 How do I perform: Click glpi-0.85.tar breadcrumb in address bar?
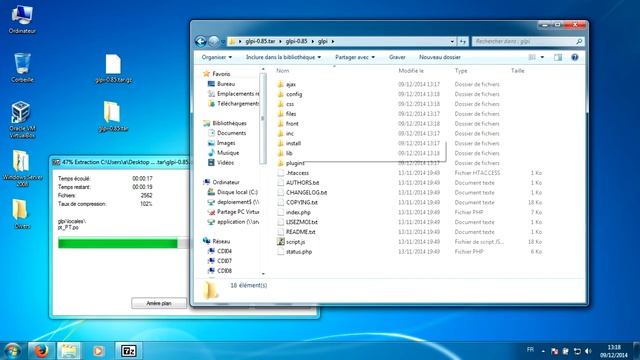pyautogui.click(x=260, y=41)
